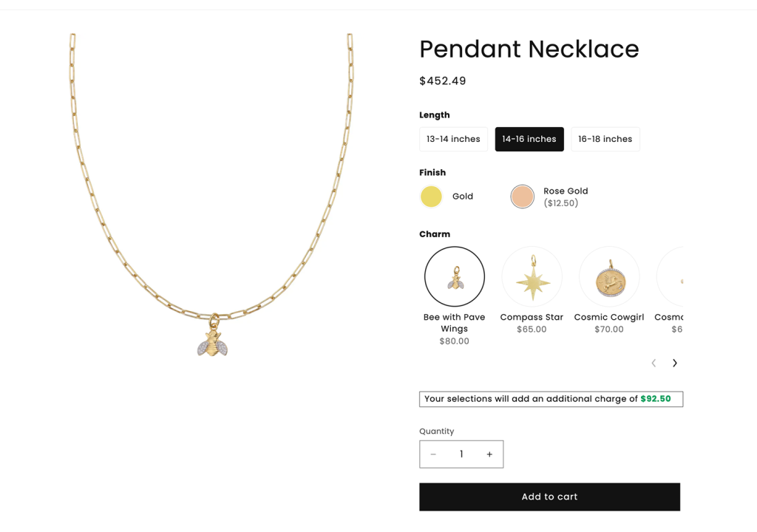757x532 pixels.
Task: Choose the Gold finish swatch
Action: pos(431,197)
